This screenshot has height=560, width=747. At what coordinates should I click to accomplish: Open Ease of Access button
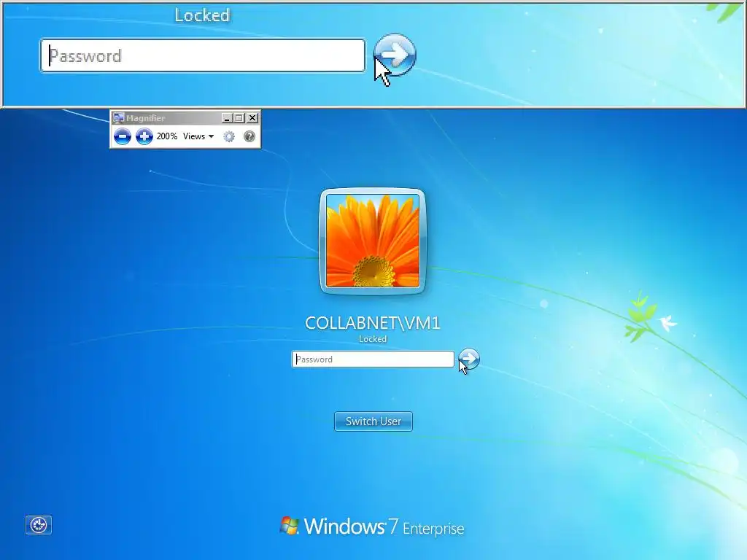tap(39, 525)
